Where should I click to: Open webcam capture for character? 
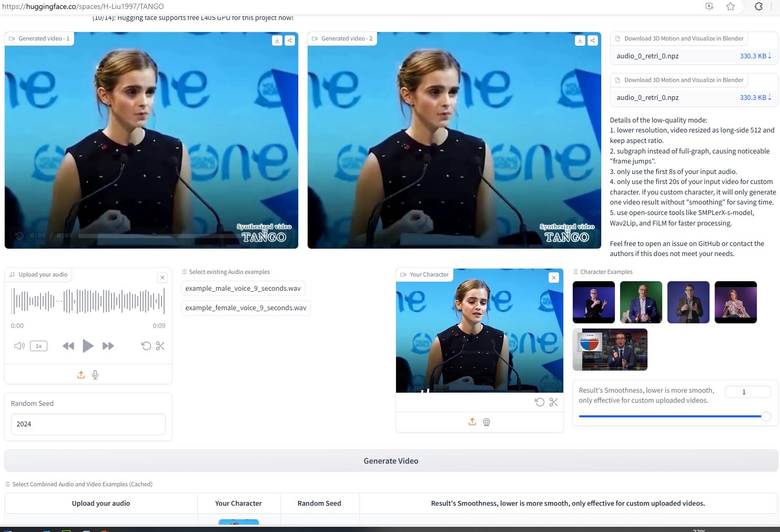point(487,422)
